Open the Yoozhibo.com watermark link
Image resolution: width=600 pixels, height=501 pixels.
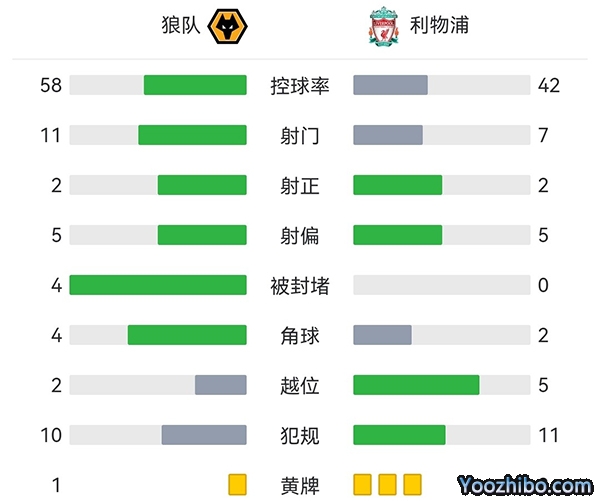coord(526,485)
